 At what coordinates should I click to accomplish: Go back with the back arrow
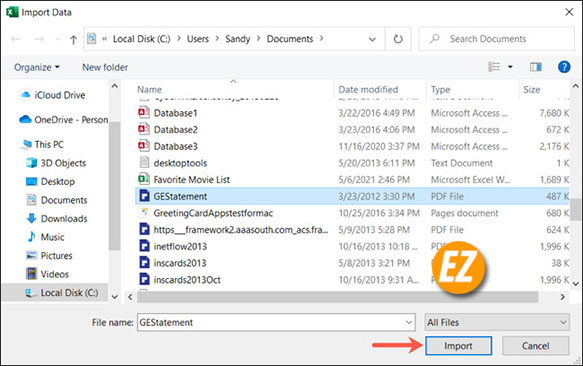(x=16, y=39)
